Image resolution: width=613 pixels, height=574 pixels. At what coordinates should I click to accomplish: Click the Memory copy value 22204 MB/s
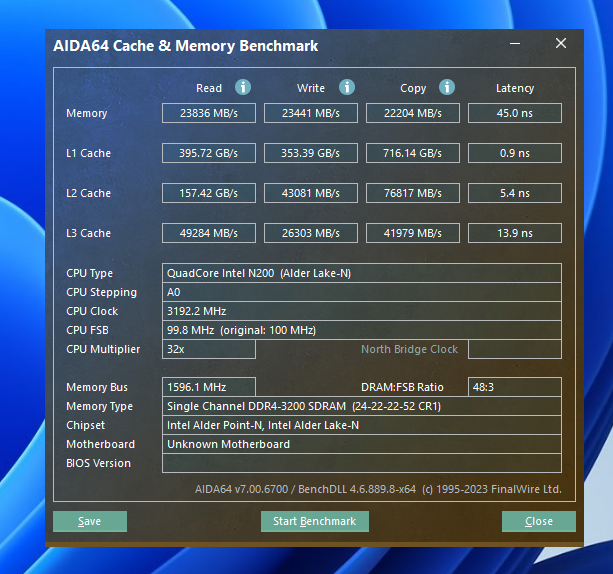[413, 113]
